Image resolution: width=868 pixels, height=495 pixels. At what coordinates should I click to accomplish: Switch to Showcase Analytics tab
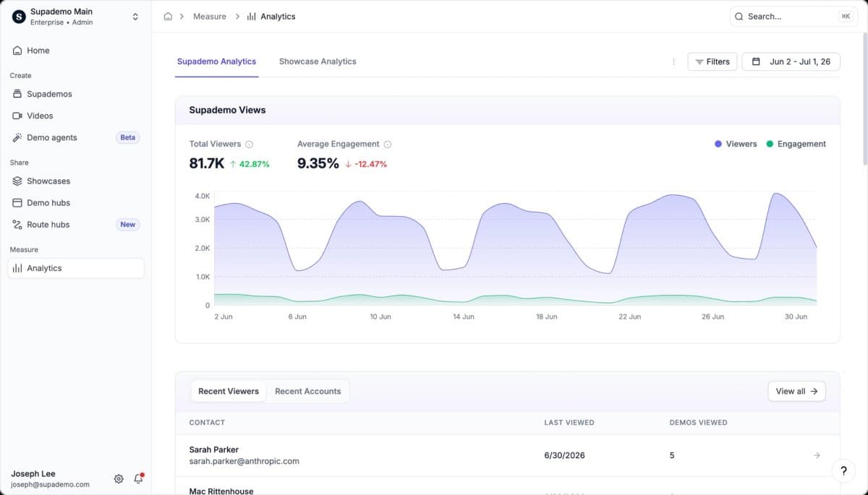318,61
